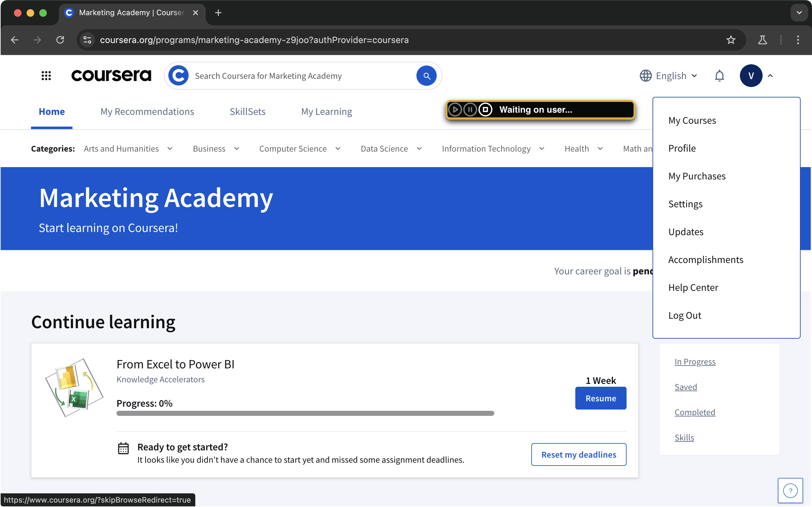Switch to the Home tab

(x=52, y=112)
